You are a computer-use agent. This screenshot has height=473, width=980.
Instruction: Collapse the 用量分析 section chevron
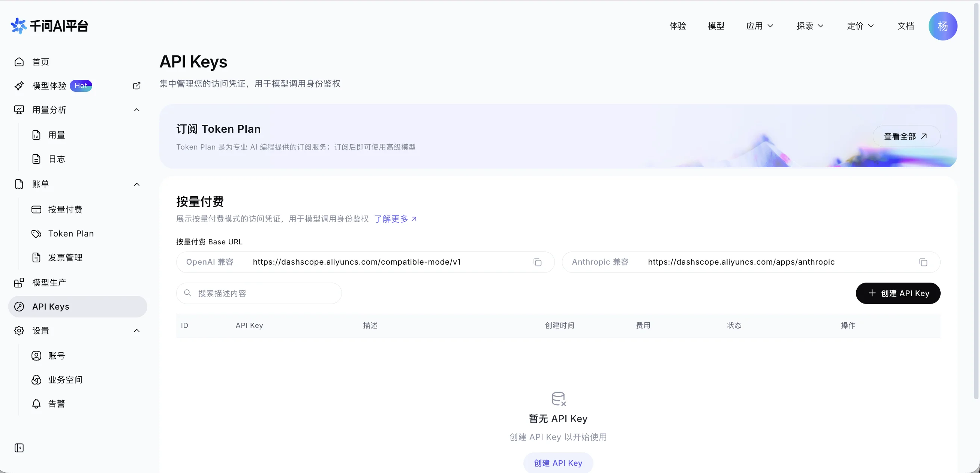click(137, 110)
